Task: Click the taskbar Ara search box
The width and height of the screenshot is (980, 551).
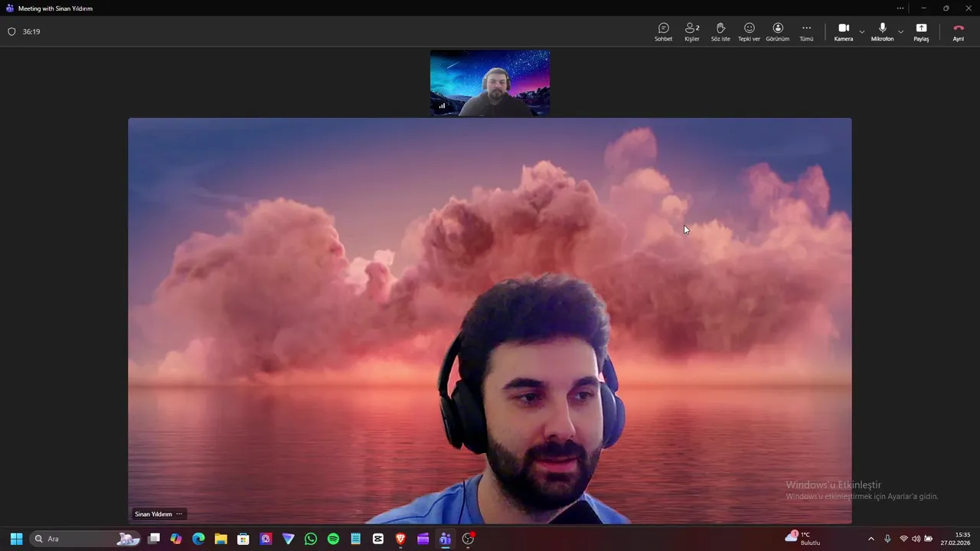Action: [86, 539]
